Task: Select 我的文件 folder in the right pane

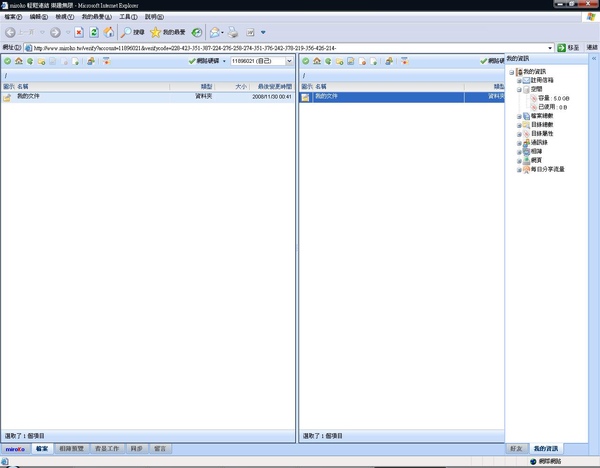Action: click(x=401, y=97)
